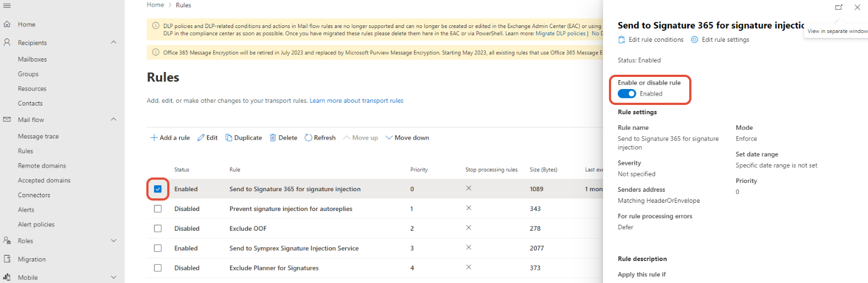Click the info icon on DLP policies banner

click(156, 26)
